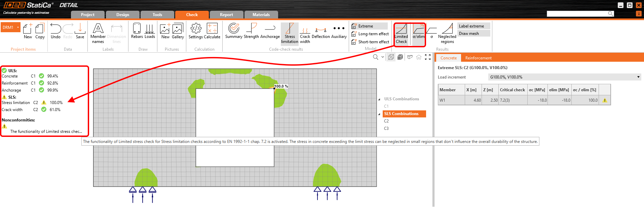The height and width of the screenshot is (207, 644).
Task: Select the C3 SLS combination
Action: tap(386, 128)
